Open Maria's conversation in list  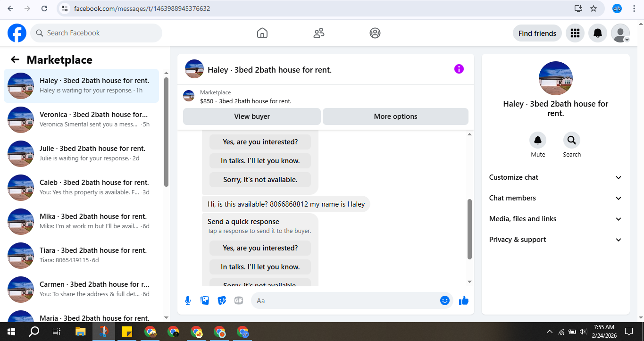pyautogui.click(x=81, y=315)
